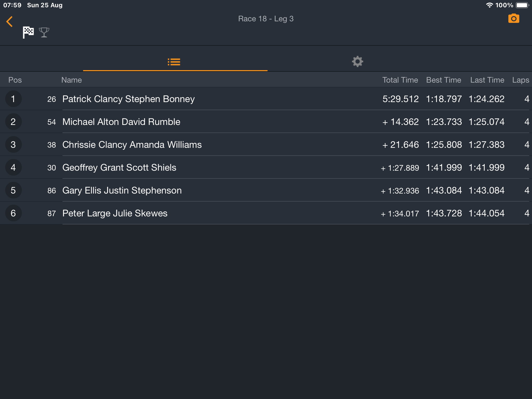Click the Best Time column header
Screen dimensions: 532x399
tap(444, 80)
